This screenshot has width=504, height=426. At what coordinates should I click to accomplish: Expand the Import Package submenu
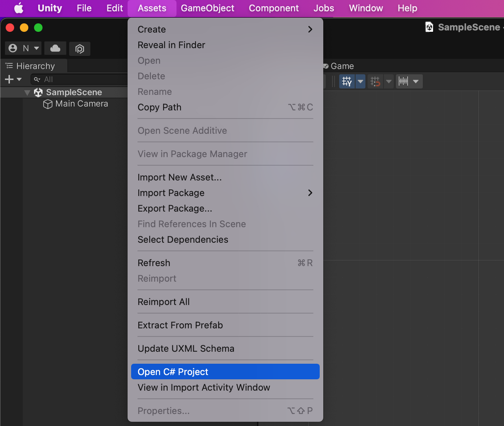tap(225, 193)
